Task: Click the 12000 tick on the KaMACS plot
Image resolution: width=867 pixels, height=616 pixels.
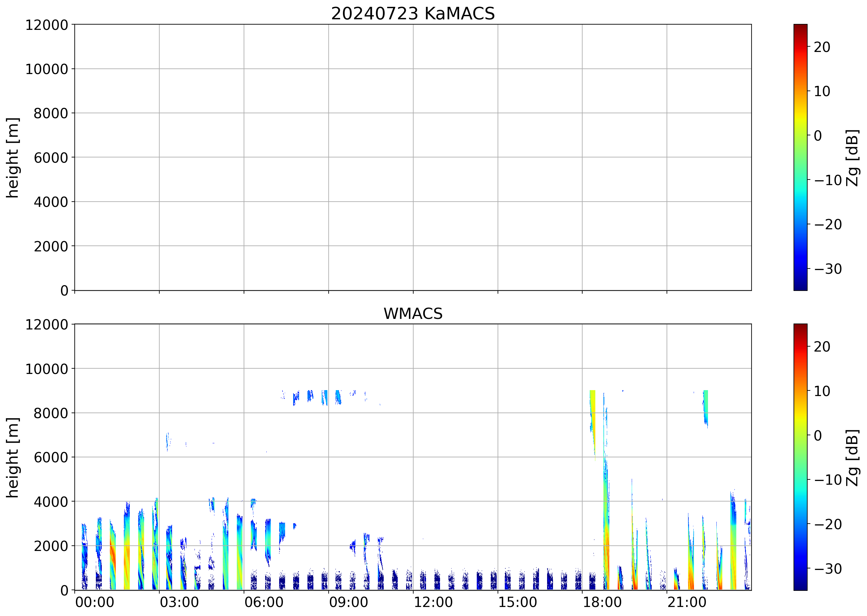Action: 46,25
